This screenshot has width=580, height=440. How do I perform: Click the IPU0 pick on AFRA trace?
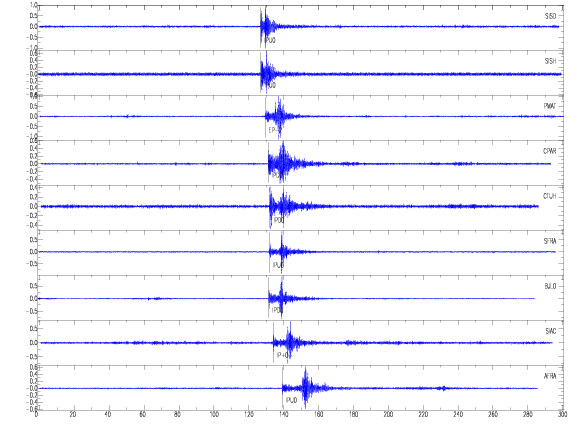pos(291,400)
